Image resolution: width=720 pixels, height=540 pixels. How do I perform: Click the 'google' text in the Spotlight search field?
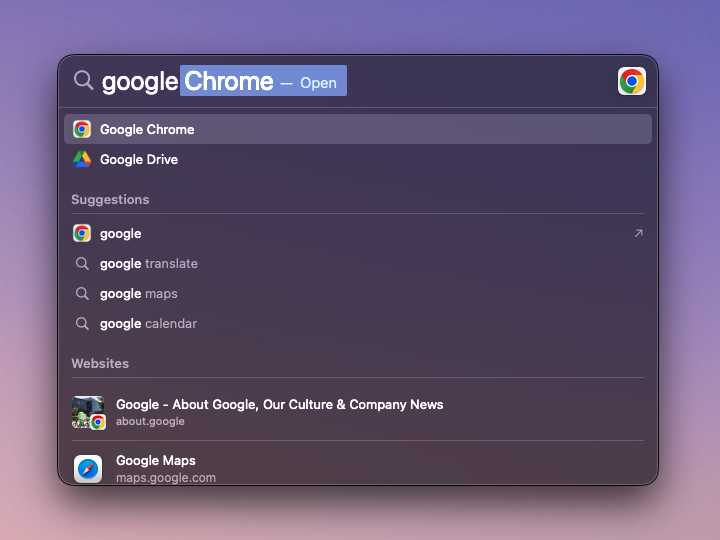click(140, 82)
